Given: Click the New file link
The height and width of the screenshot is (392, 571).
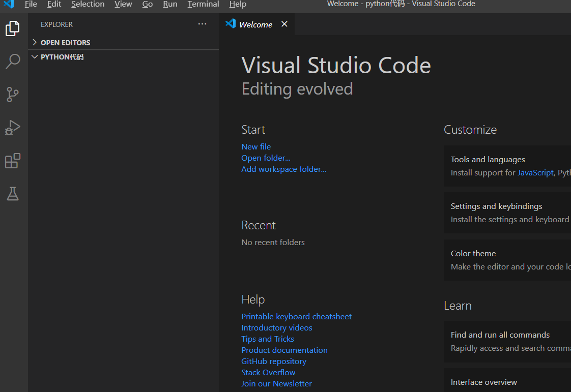Looking at the screenshot, I should click(x=256, y=146).
